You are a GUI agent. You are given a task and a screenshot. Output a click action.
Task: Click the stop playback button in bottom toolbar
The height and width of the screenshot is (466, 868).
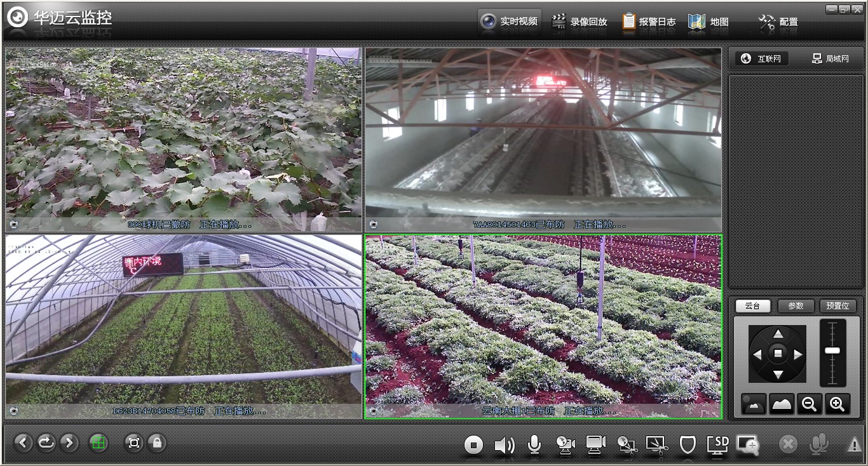click(473, 445)
